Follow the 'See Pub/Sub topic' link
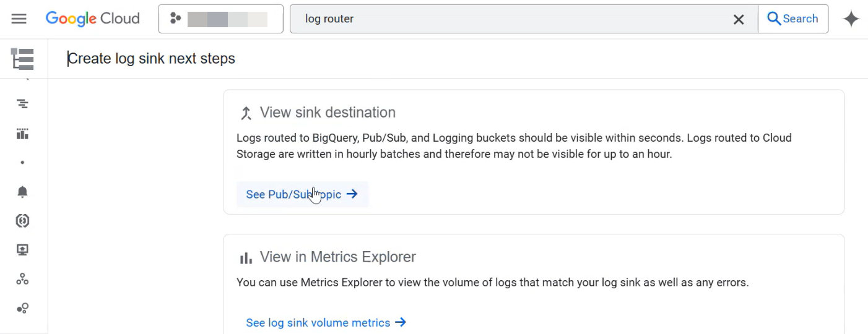 [302, 194]
